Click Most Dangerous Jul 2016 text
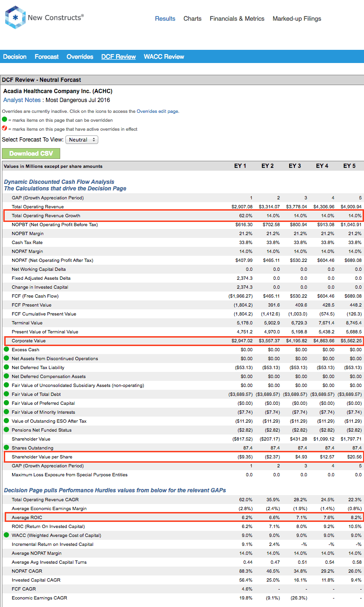The height and width of the screenshot is (607, 364). pyautogui.click(x=77, y=100)
